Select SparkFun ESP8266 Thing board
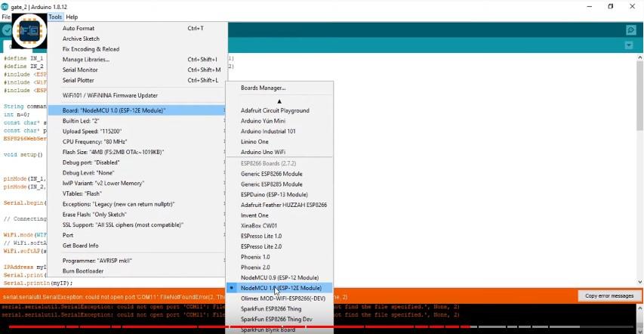This screenshot has height=334, width=644. click(x=279, y=309)
